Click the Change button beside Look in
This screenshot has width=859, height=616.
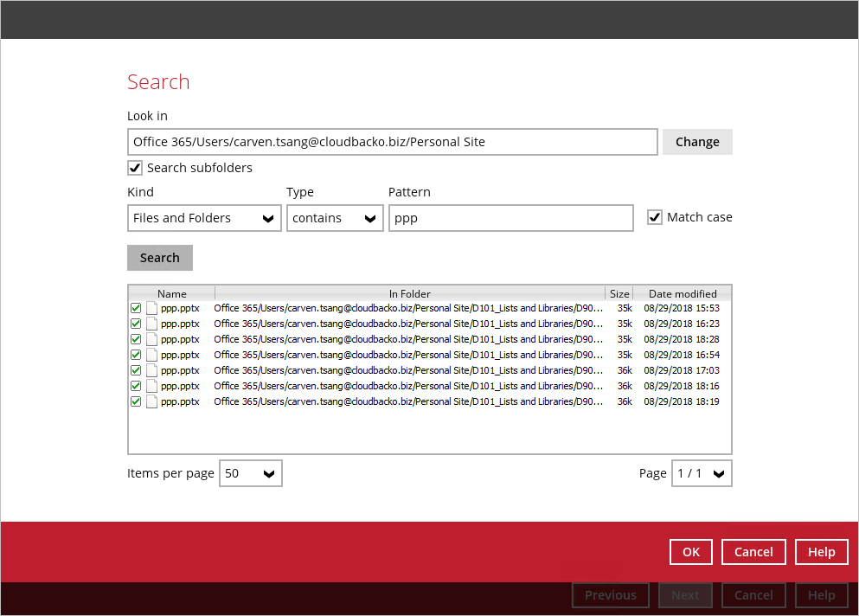pyautogui.click(x=697, y=142)
